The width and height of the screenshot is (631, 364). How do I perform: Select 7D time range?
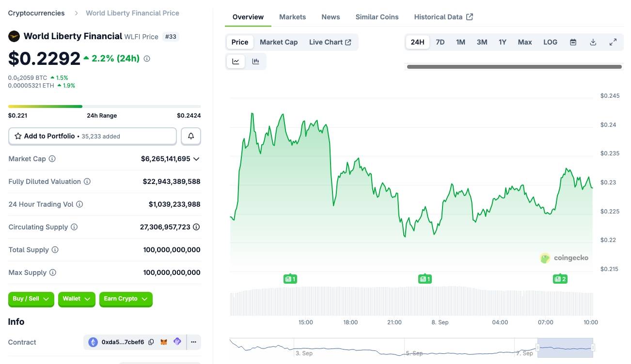click(440, 42)
